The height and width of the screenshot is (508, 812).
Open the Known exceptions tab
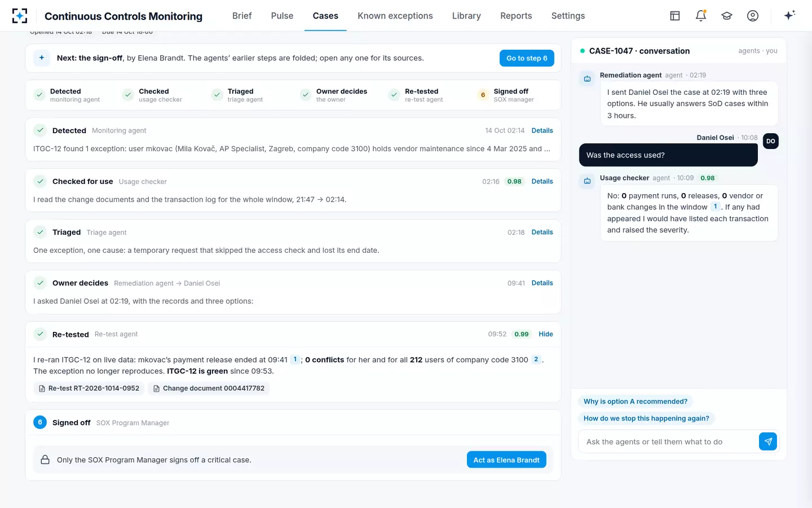395,16
